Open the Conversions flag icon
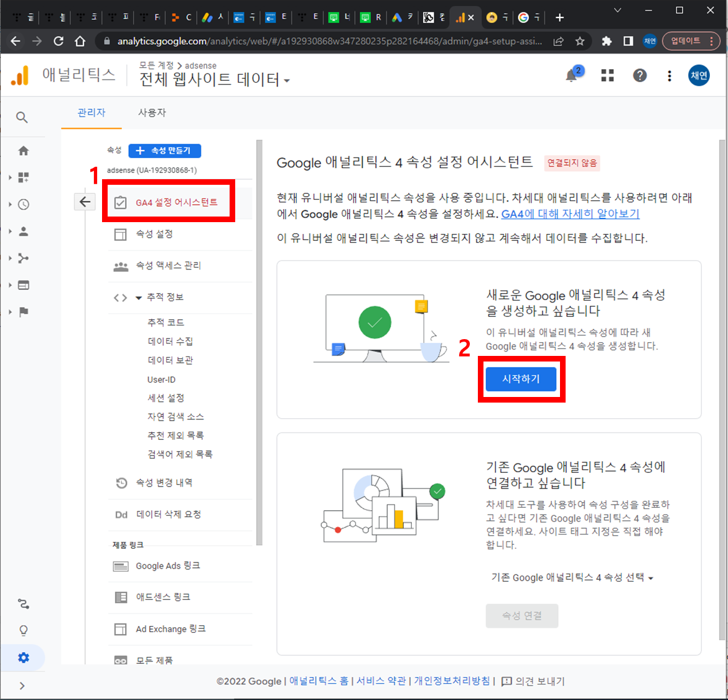Viewport: 728px width, 700px height. [23, 312]
